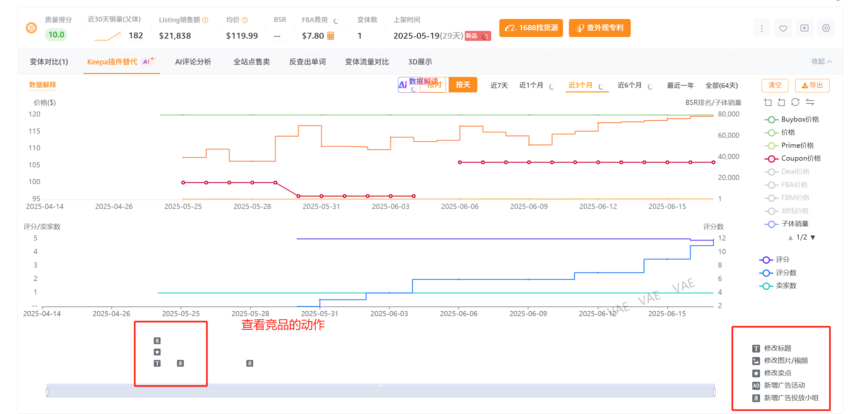Click the FBA fee calculator icon
868x414 pixels.
point(331,36)
